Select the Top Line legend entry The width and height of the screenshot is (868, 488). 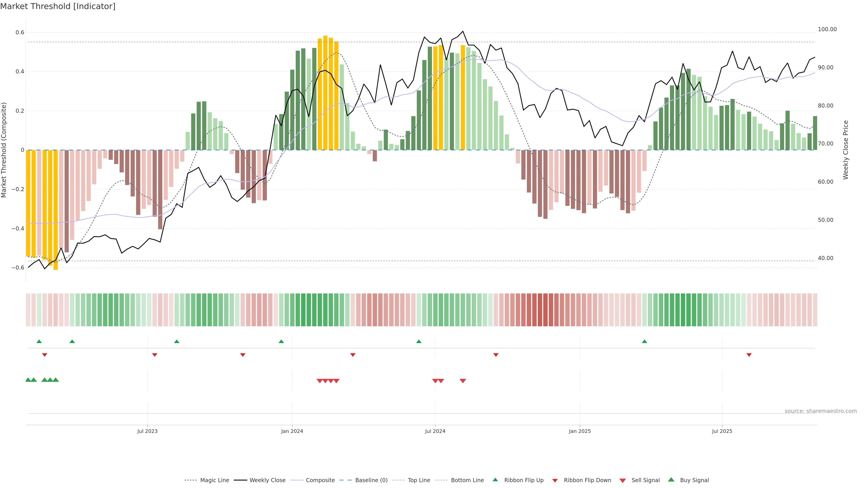(x=419, y=480)
